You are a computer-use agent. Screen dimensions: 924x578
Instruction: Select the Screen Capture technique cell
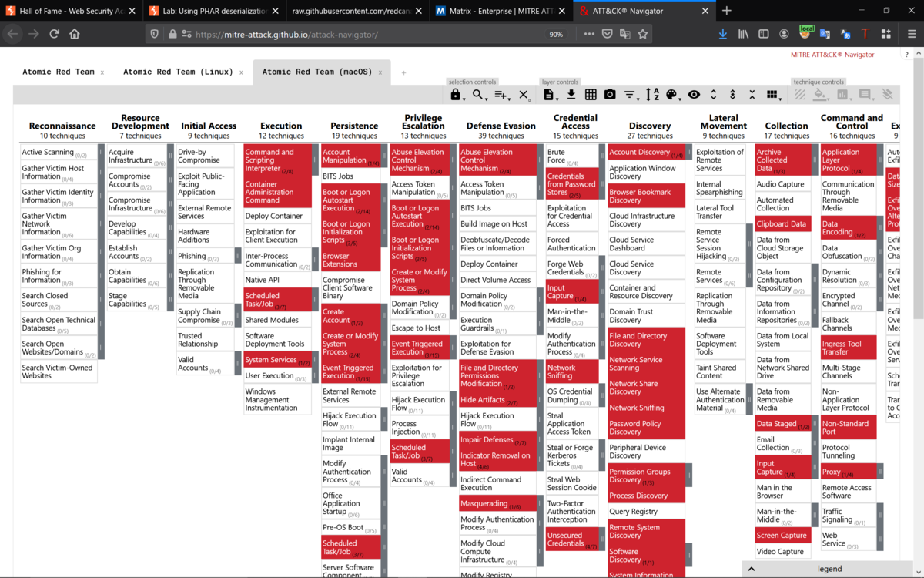tap(782, 535)
